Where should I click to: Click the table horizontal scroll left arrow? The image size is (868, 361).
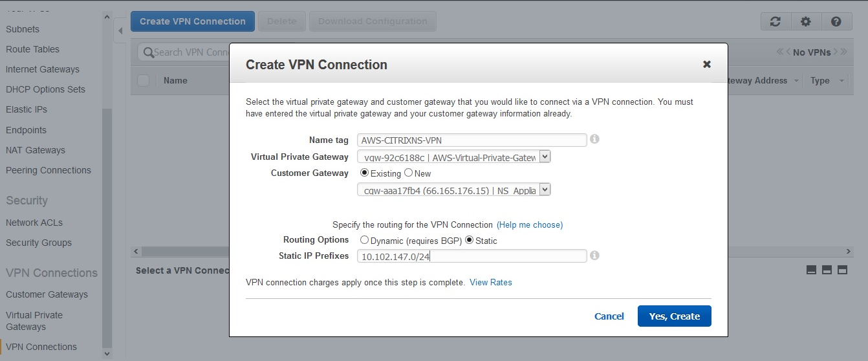click(136, 251)
